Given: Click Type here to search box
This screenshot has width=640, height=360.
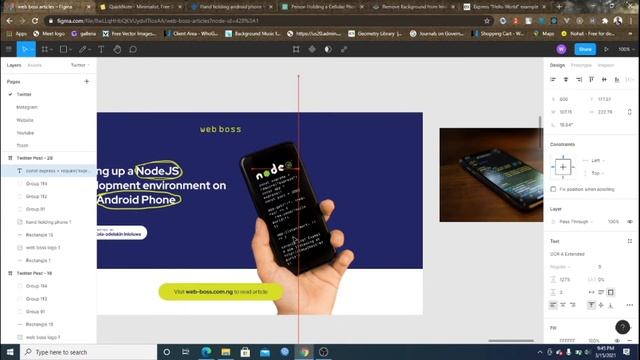Looking at the screenshot, I should (x=89, y=352).
